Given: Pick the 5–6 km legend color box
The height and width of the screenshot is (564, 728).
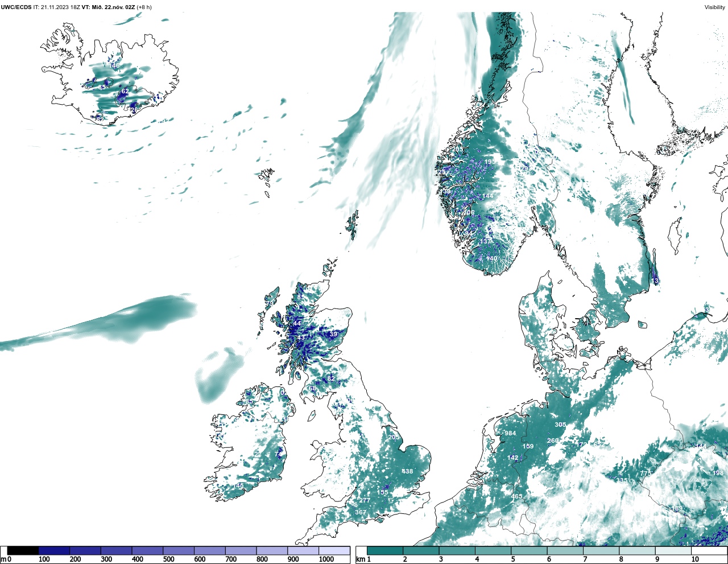Looking at the screenshot, I should click(x=529, y=550).
